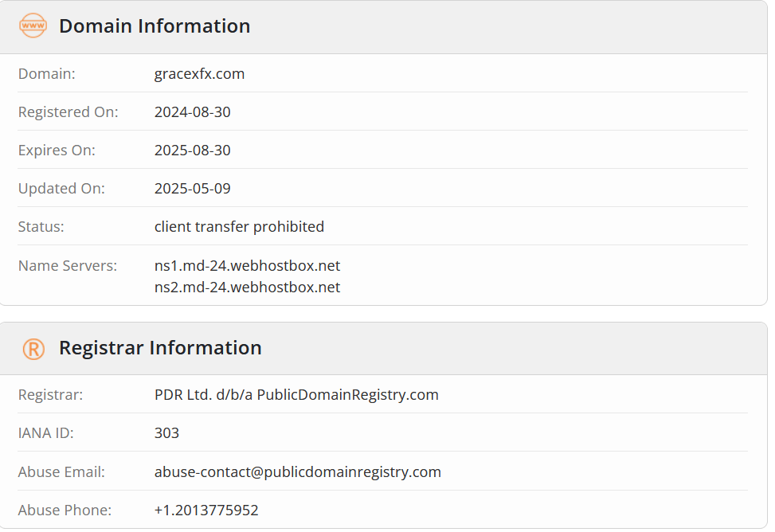Click name server ns2.md-24.webhostbox.net
The width and height of the screenshot is (775, 532).
pos(247,287)
